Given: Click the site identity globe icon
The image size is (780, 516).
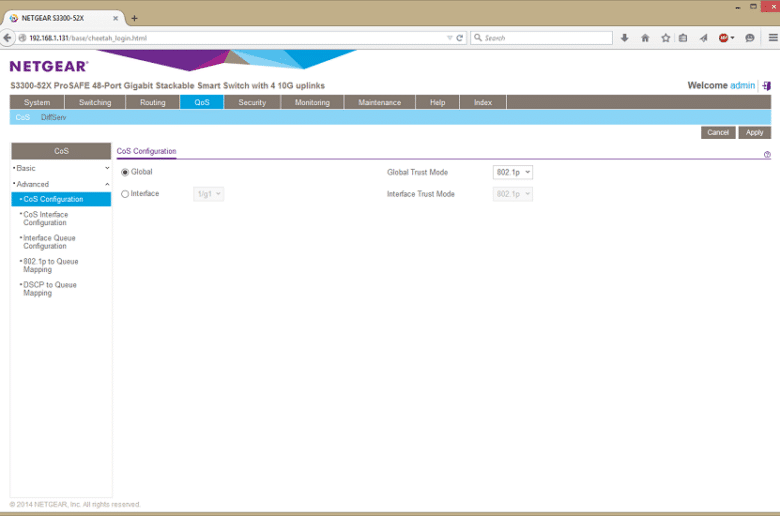Looking at the screenshot, I should (x=22, y=38).
